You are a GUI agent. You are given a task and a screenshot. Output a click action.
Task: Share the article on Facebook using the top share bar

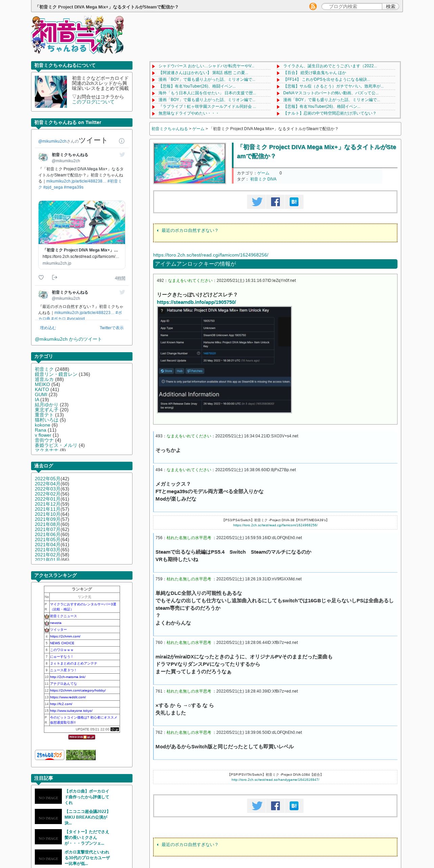click(x=275, y=202)
